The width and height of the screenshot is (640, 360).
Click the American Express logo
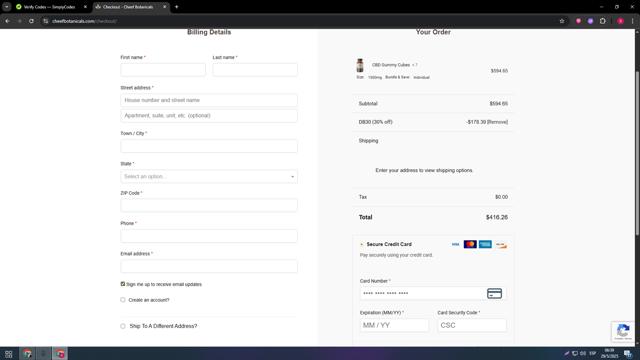[x=485, y=244]
